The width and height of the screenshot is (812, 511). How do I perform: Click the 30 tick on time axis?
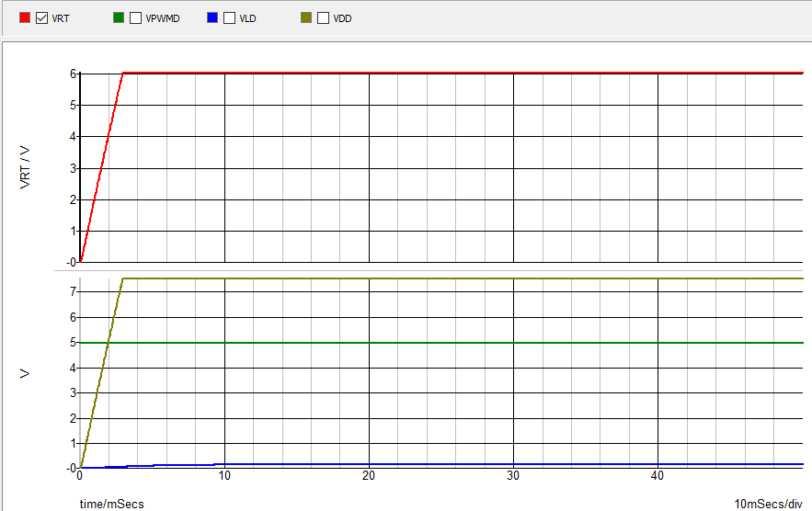513,475
